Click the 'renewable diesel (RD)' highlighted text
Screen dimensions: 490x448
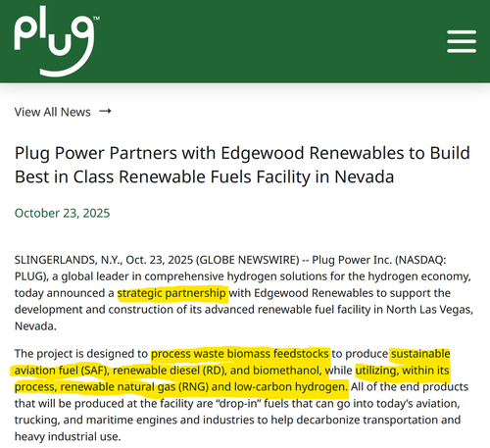pos(170,371)
